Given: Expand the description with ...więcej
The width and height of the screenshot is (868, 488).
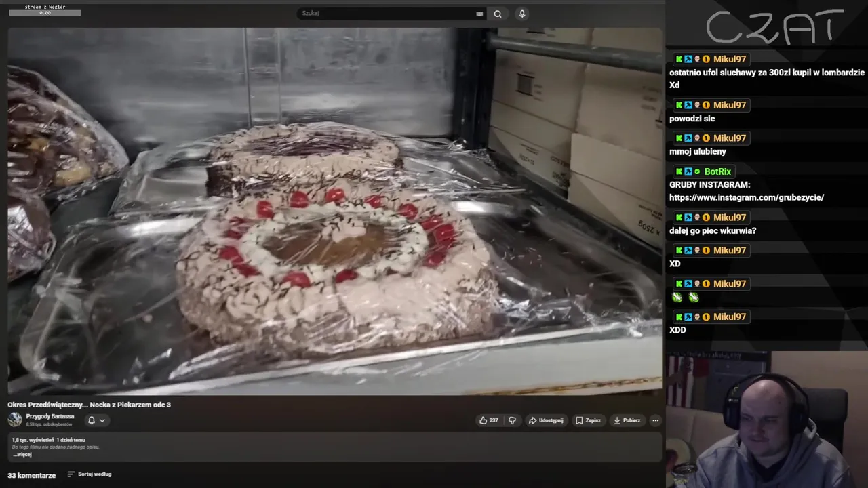Looking at the screenshot, I should tap(22, 454).
